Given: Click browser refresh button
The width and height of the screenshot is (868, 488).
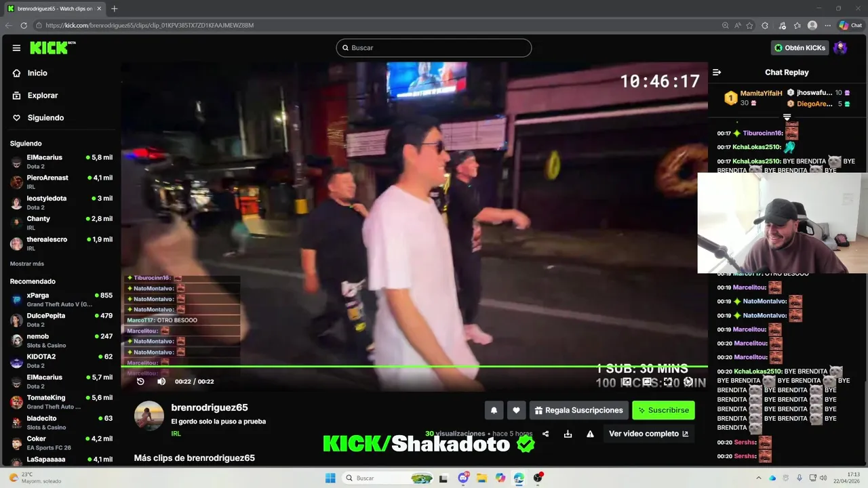Looking at the screenshot, I should pyautogui.click(x=24, y=25).
